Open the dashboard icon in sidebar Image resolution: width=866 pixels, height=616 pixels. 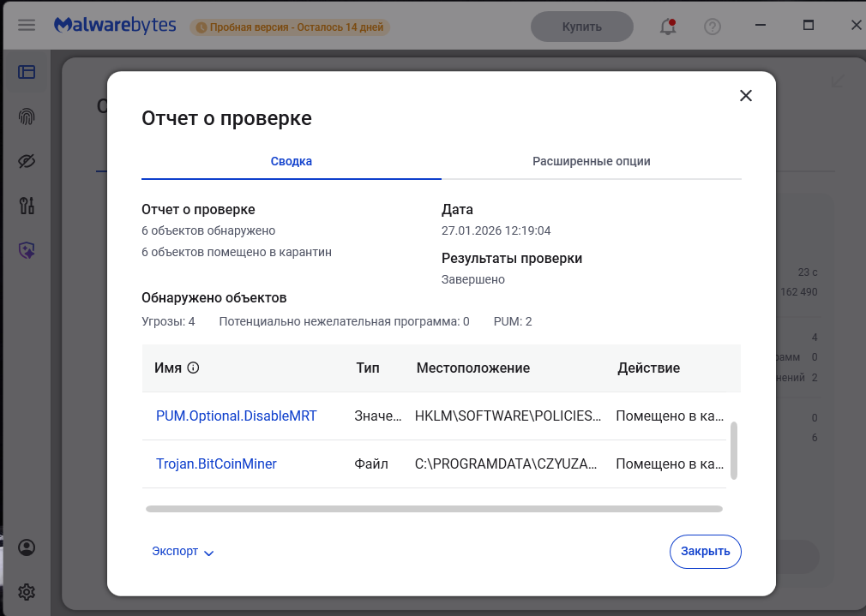(x=27, y=73)
